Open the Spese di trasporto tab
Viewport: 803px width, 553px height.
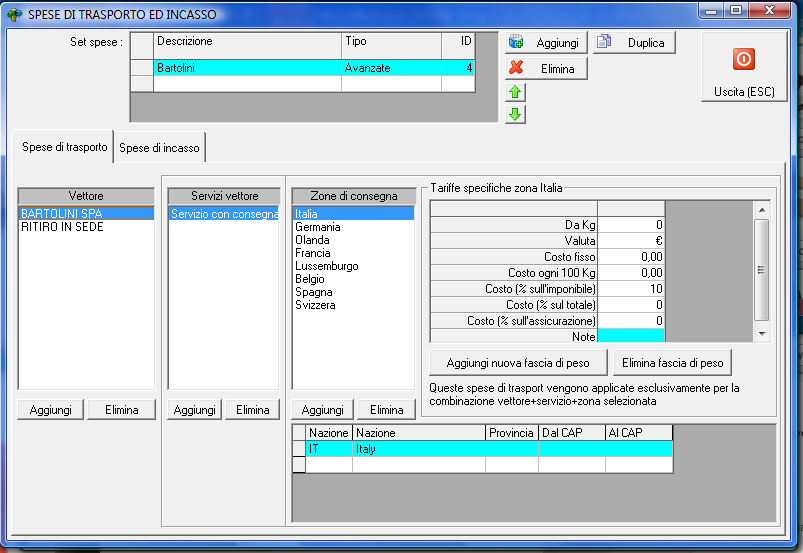[65, 147]
